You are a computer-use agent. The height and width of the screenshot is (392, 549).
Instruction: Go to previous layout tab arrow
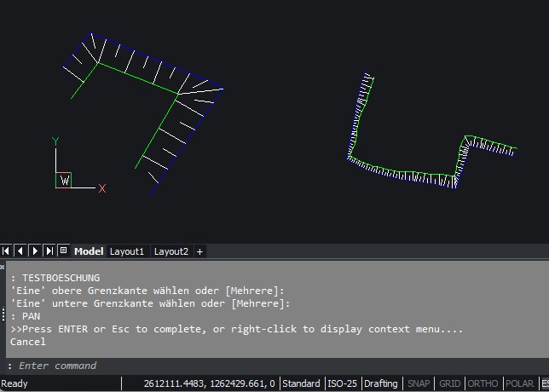coord(20,251)
